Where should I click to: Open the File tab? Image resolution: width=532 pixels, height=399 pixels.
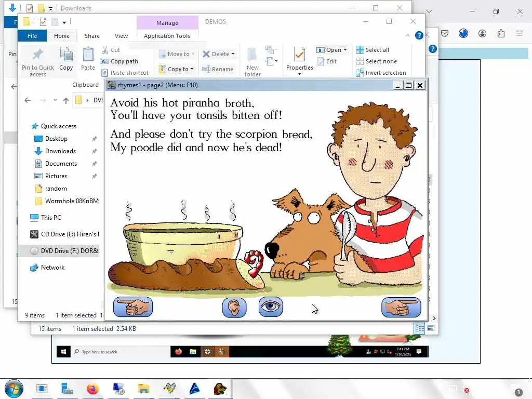(32, 36)
